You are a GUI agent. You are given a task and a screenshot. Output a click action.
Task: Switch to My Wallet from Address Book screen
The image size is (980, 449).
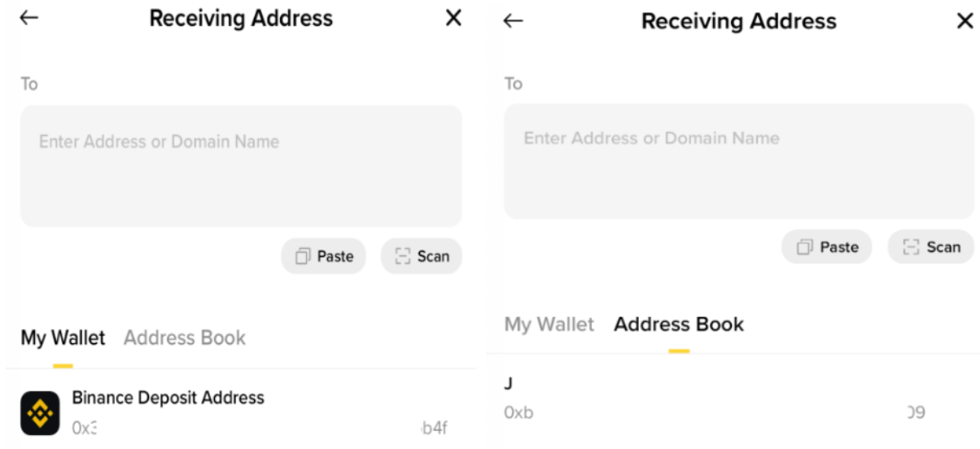click(x=549, y=325)
